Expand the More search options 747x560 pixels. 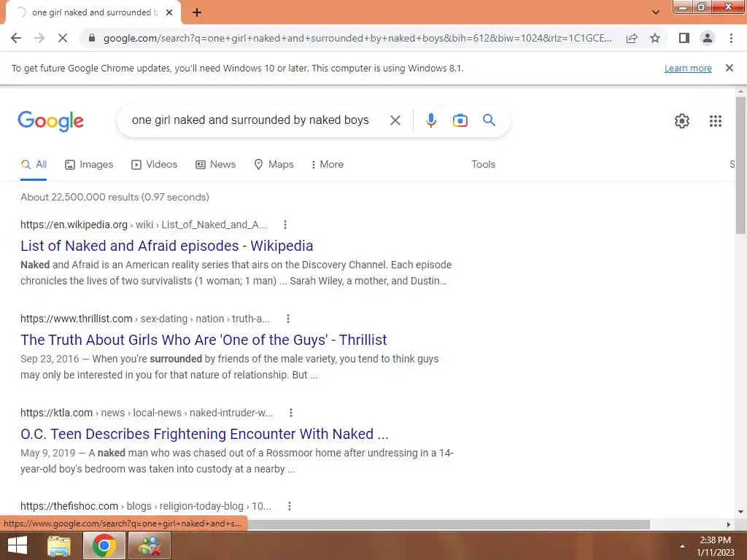pyautogui.click(x=327, y=165)
